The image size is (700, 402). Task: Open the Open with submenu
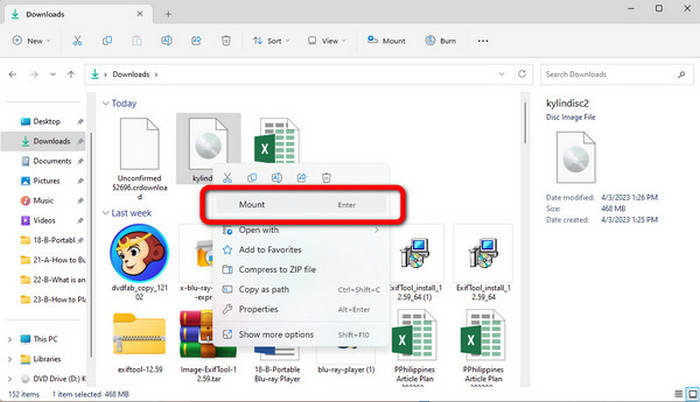[301, 230]
